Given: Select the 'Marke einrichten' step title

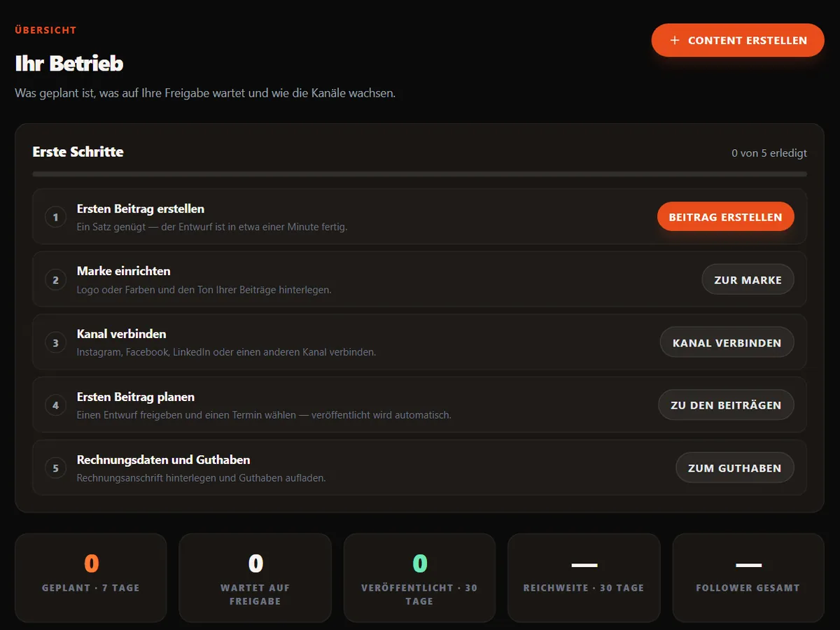Looking at the screenshot, I should point(124,271).
